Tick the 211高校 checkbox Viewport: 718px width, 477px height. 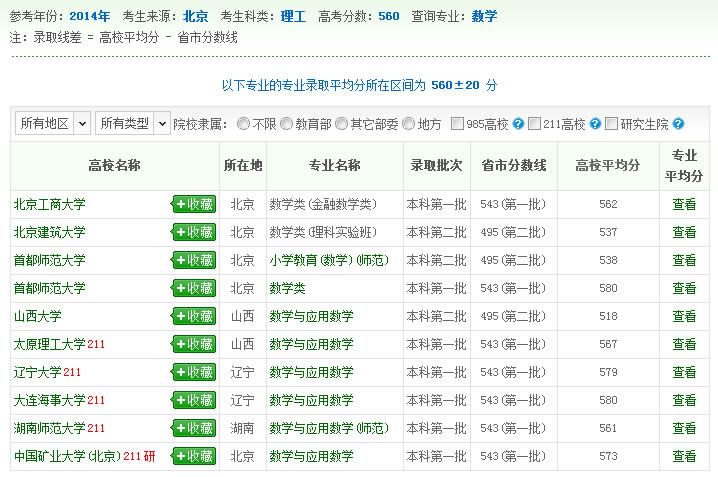click(534, 124)
